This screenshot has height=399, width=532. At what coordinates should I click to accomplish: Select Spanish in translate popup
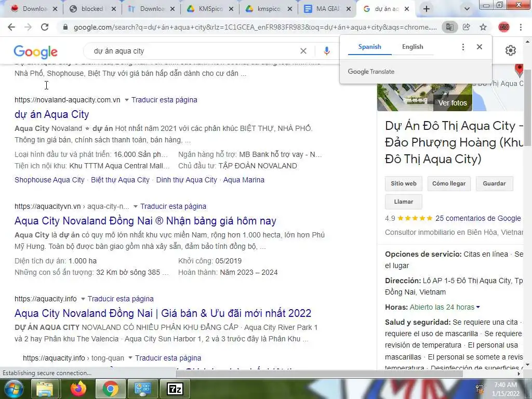[x=369, y=47]
